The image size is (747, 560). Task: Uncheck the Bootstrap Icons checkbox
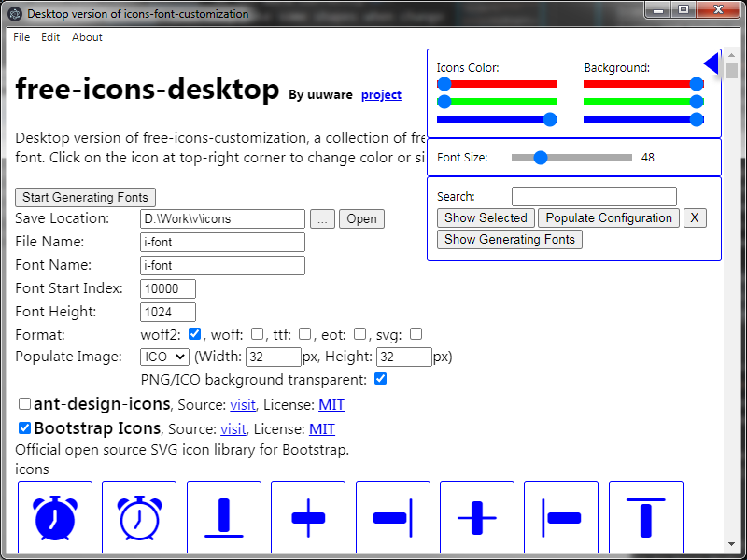coord(25,428)
